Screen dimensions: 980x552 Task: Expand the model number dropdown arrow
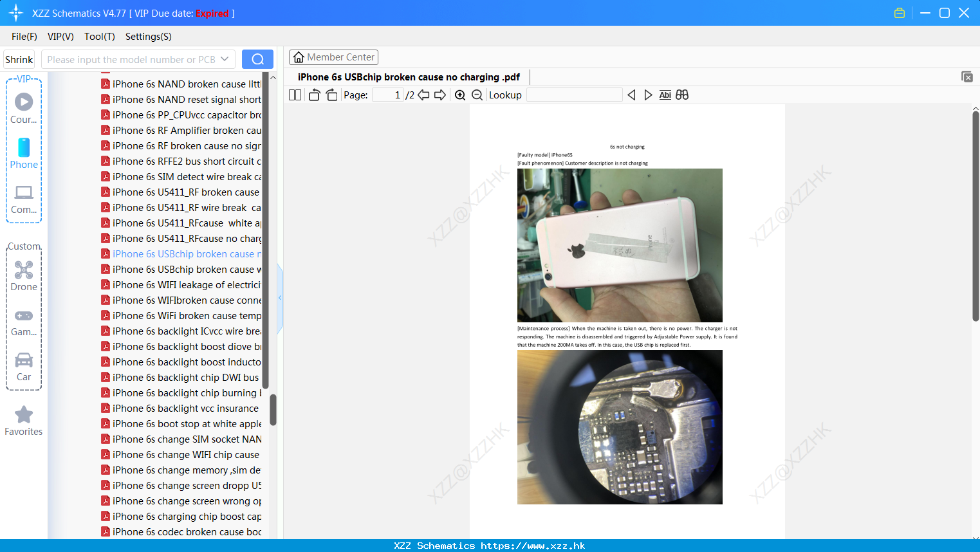(x=225, y=59)
